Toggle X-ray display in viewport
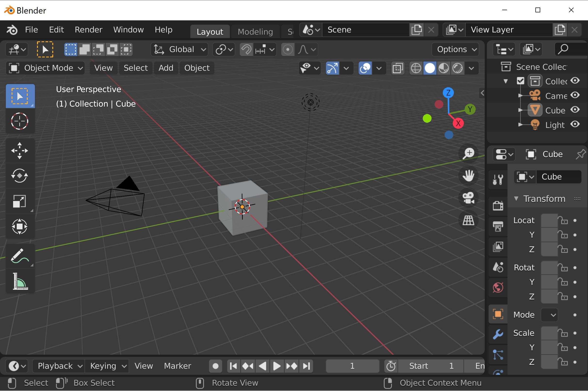 click(398, 68)
